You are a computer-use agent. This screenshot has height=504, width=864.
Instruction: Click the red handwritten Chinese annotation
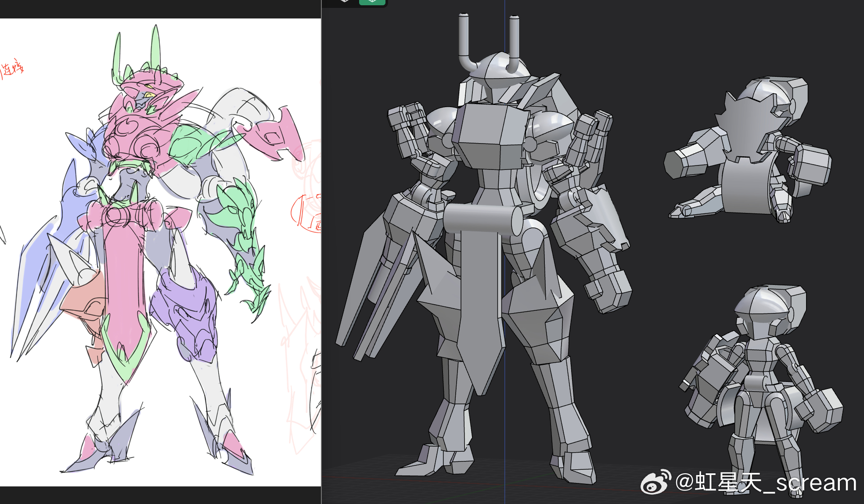pyautogui.click(x=12, y=69)
